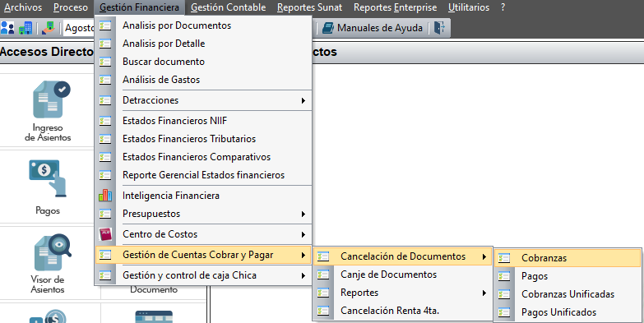Select Gestión de Cuentas Cobrar y Pagar

[203, 255]
